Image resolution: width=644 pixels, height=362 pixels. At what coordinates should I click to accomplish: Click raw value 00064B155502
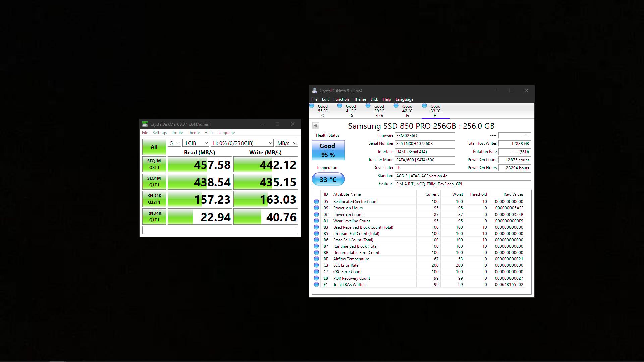click(509, 285)
